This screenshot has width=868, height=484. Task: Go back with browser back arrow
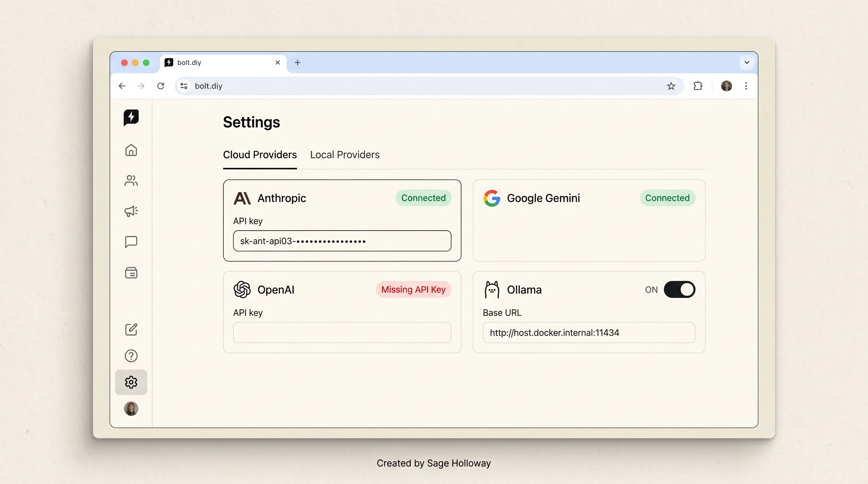122,86
